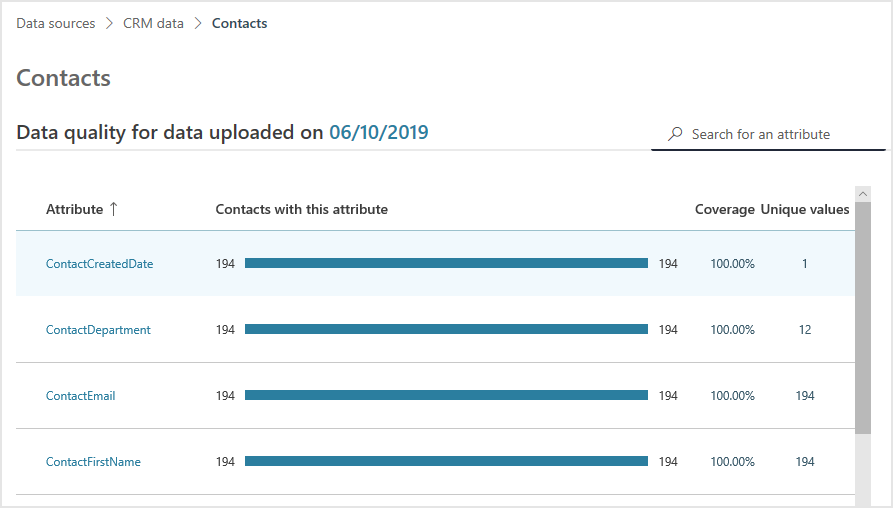Open the Data sources breadcrumb

56,23
